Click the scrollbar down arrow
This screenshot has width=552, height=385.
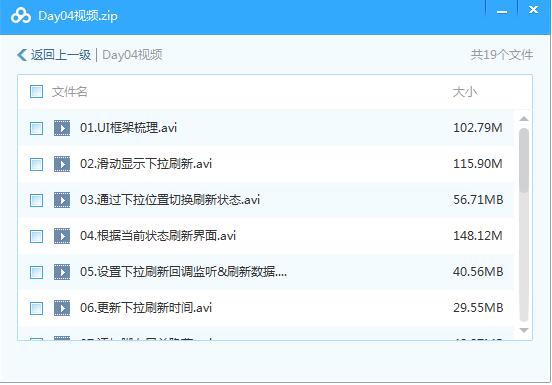pyautogui.click(x=524, y=330)
